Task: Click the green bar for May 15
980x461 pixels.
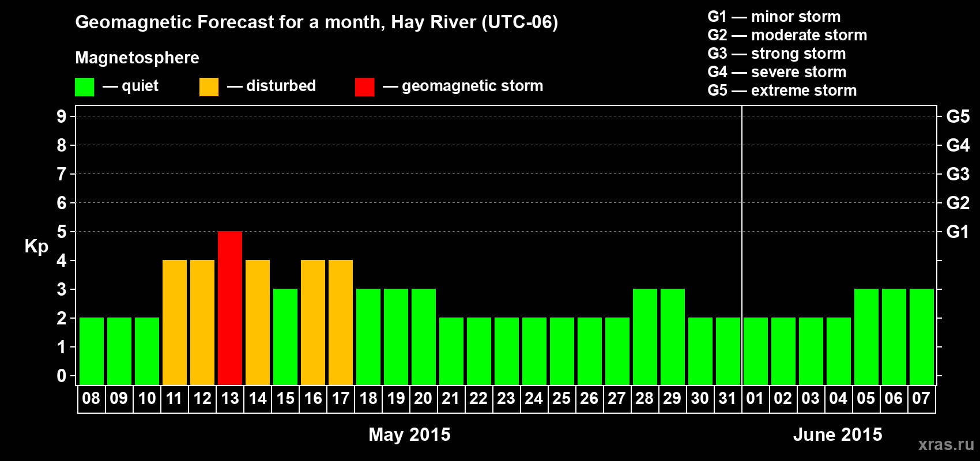Action: click(285, 337)
